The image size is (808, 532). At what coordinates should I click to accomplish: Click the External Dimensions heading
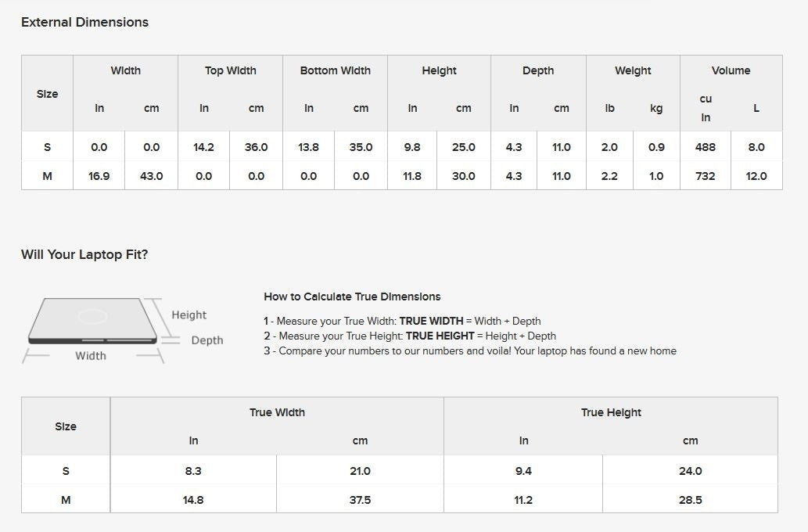tap(84, 22)
